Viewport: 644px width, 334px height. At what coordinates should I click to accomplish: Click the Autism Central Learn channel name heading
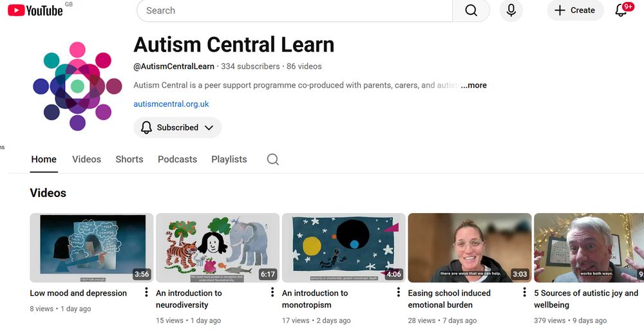(x=234, y=44)
